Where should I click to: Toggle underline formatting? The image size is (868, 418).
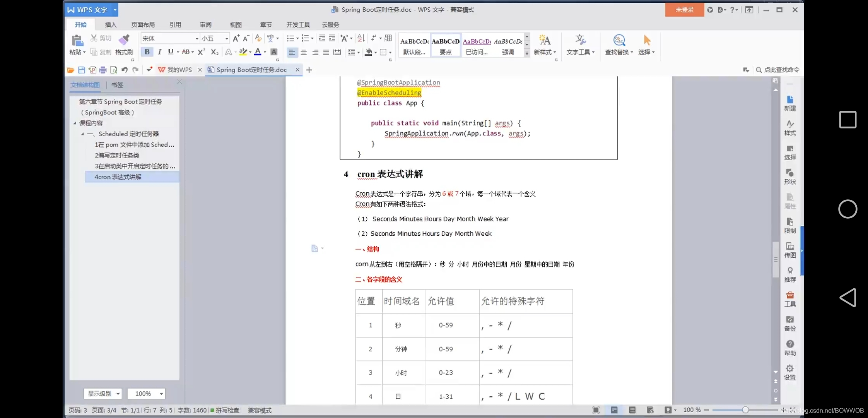click(x=170, y=52)
